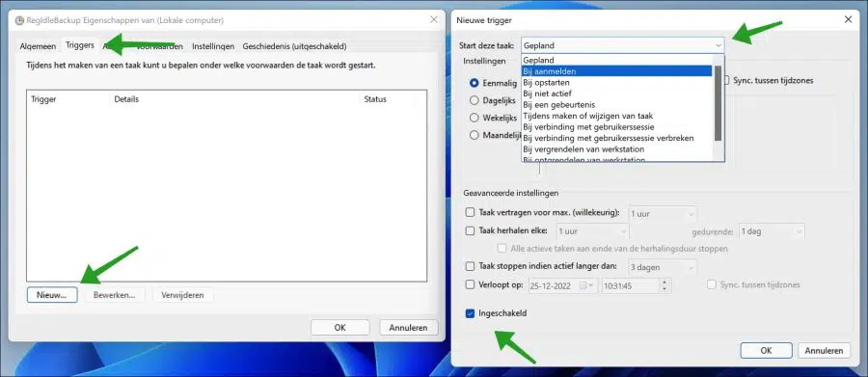This screenshot has height=377, width=868.
Task: Choose Bij aanmelden in the dropdown list
Action: (616, 70)
